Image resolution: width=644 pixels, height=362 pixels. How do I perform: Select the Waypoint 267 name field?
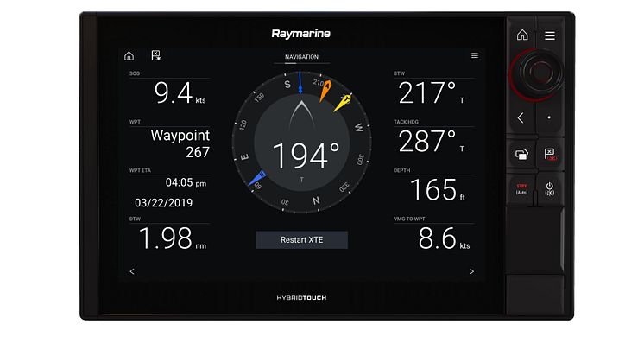[180, 143]
